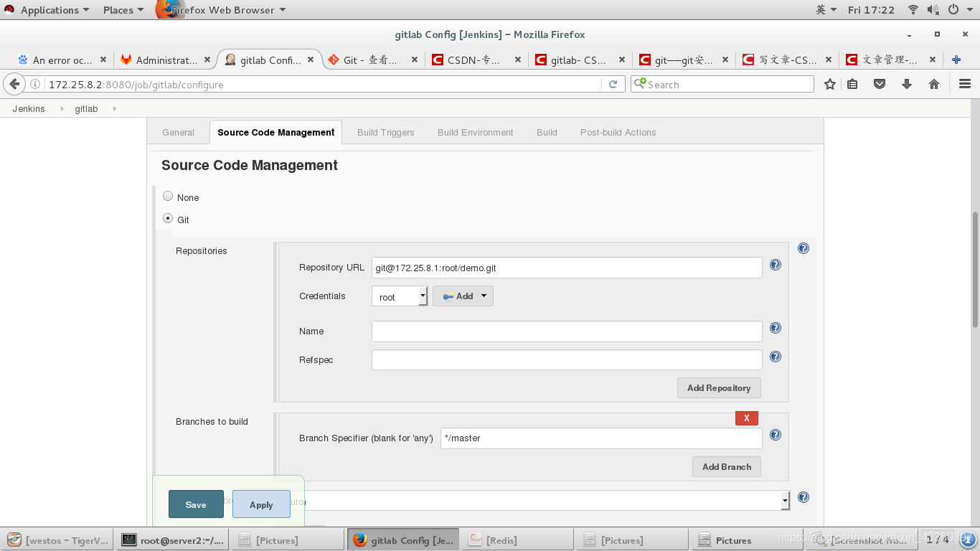Image resolution: width=980 pixels, height=551 pixels.
Task: Reload page using refresh icon
Action: (x=613, y=84)
